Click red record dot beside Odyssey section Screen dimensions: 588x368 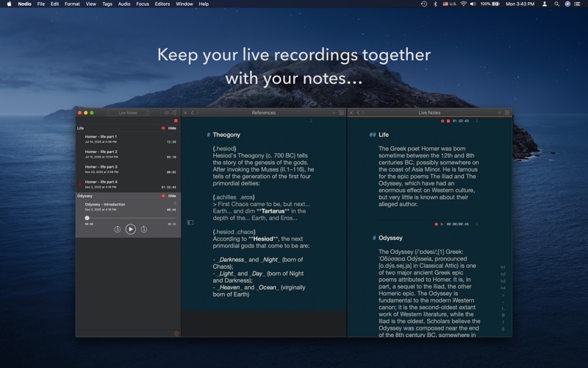click(163, 196)
